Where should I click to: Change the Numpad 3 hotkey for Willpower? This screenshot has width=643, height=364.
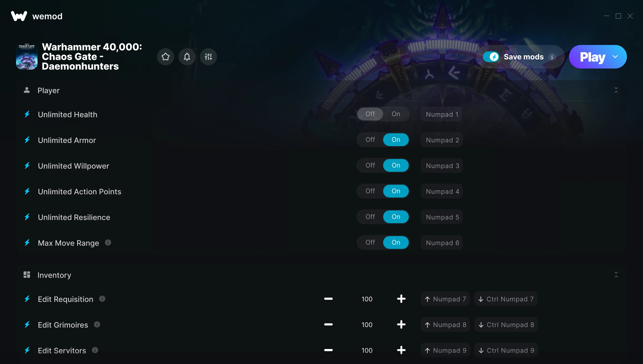(442, 166)
